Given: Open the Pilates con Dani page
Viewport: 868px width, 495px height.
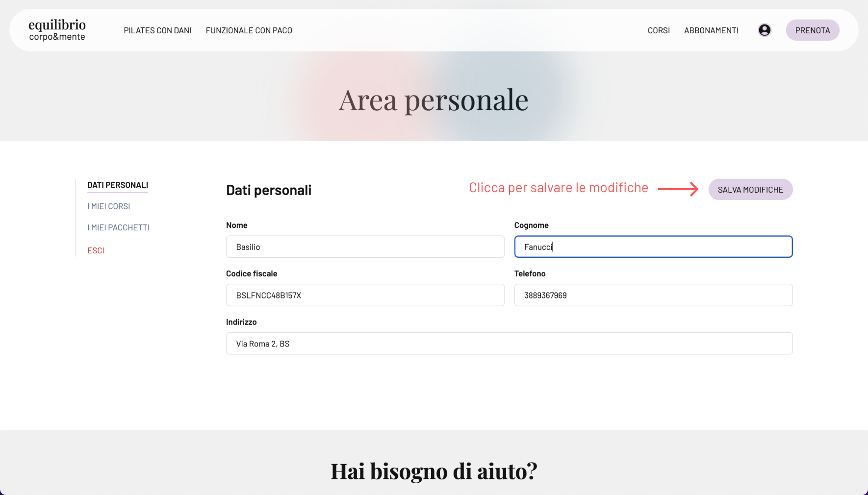Looking at the screenshot, I should click(157, 30).
